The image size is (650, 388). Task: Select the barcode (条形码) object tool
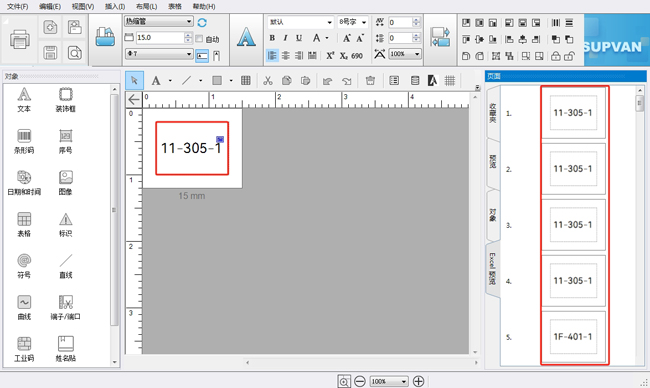click(x=24, y=141)
